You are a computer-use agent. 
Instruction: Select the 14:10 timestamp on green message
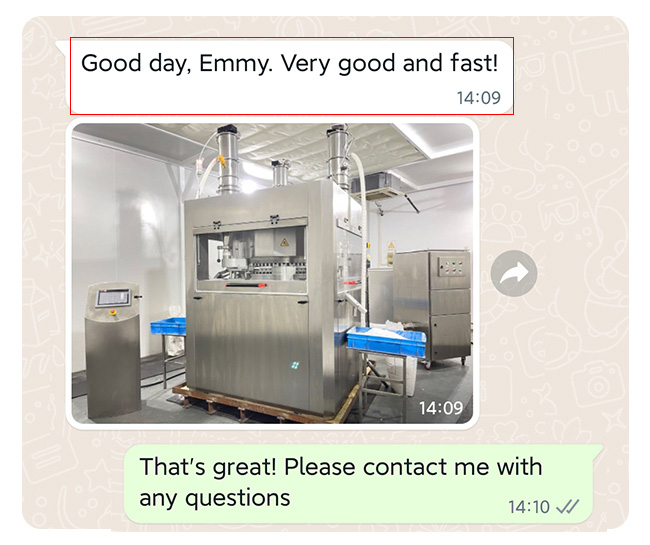point(529,507)
